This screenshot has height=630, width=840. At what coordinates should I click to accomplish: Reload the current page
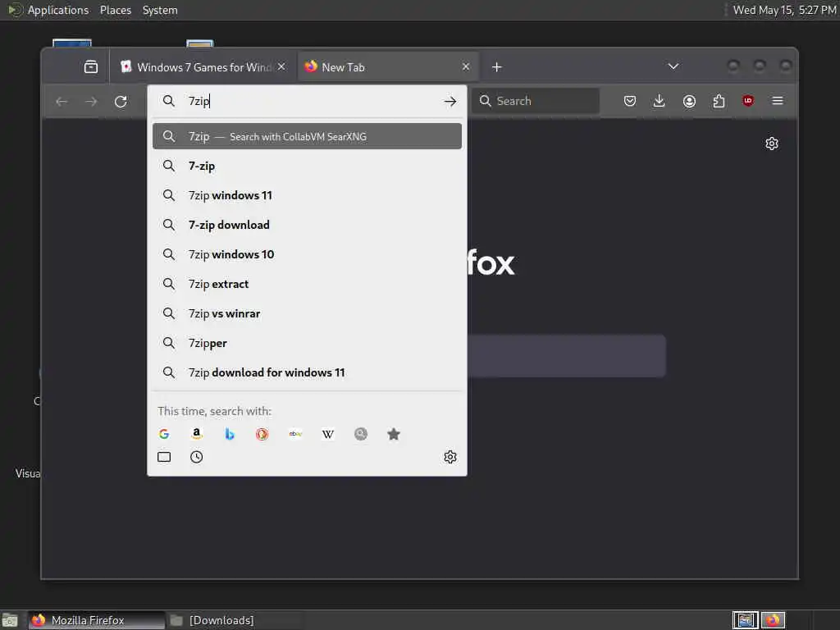[x=121, y=101]
